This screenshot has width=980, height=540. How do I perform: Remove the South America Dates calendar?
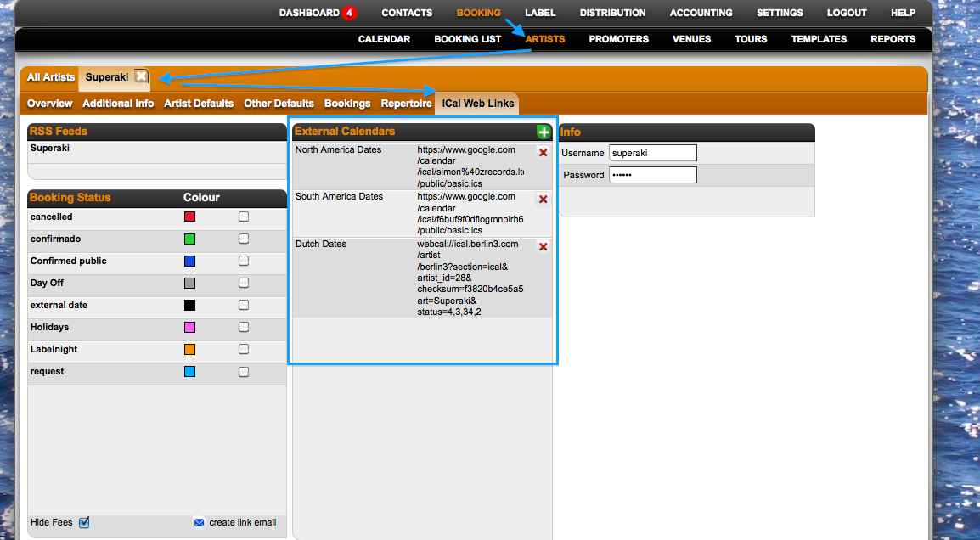(x=544, y=200)
